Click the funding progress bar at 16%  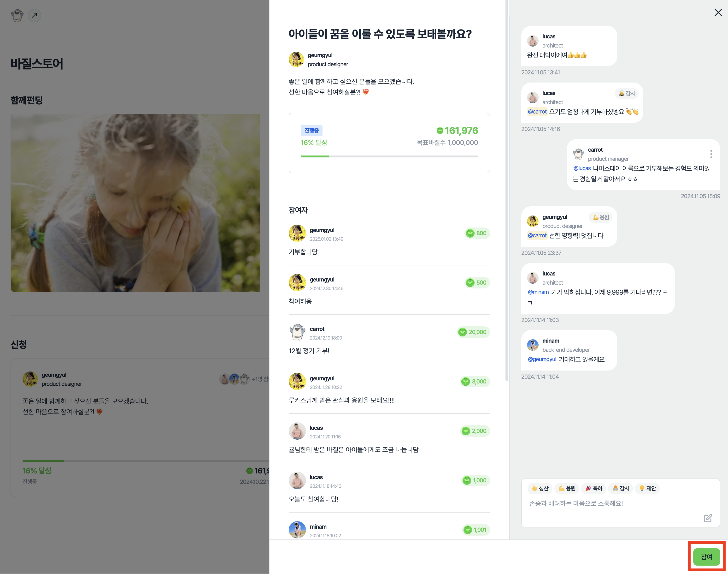coord(389,156)
